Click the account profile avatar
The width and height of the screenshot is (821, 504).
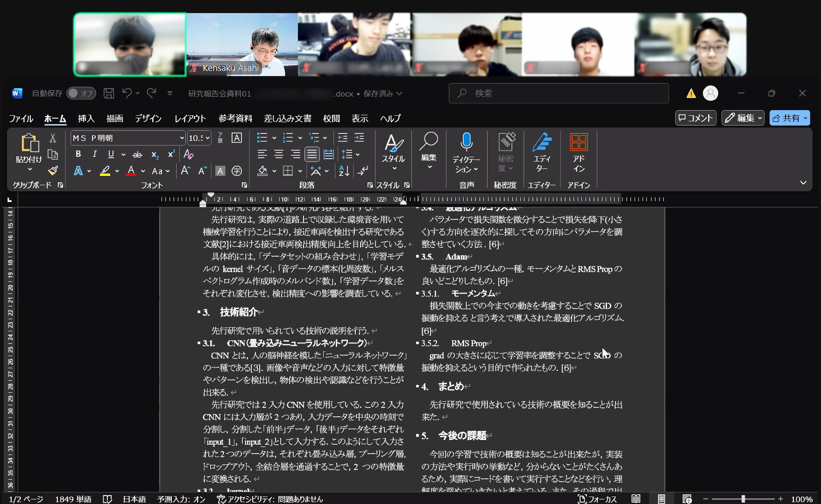tap(710, 93)
